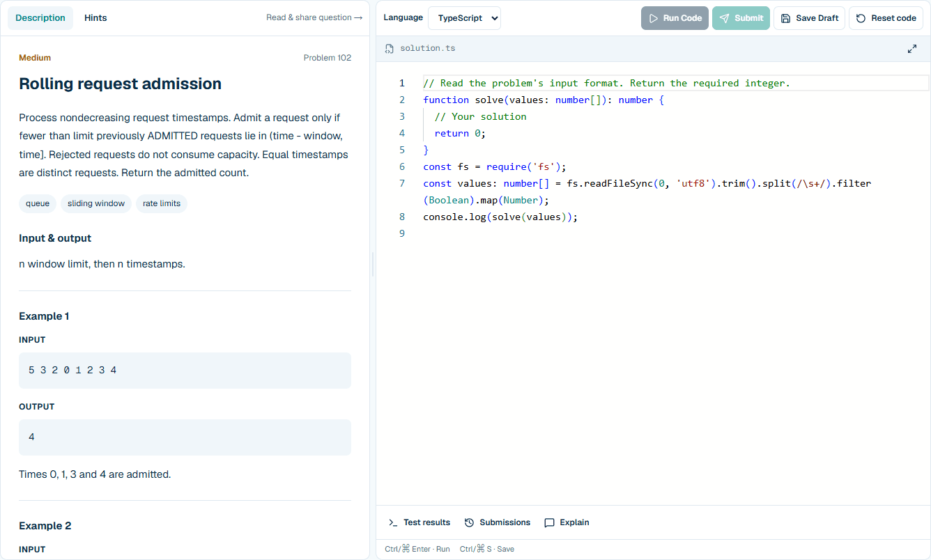The image size is (931, 560).
Task: Open the Test results panel
Action: coord(420,522)
